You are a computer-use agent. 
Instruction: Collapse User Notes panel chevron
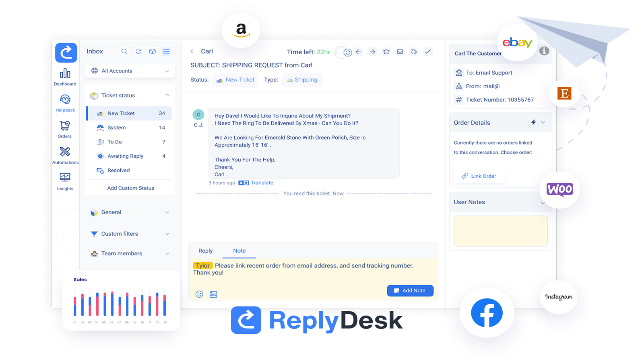click(543, 203)
